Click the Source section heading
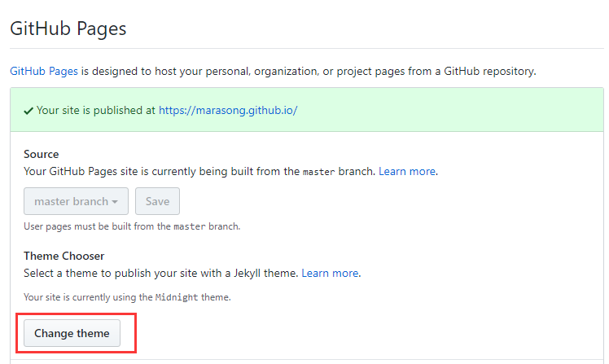The height and width of the screenshot is (364, 609). tap(42, 154)
